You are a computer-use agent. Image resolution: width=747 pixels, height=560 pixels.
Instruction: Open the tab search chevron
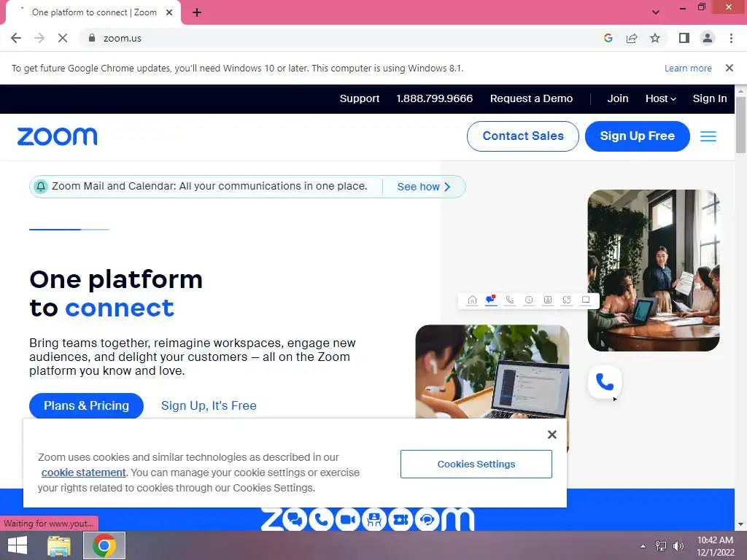click(656, 12)
